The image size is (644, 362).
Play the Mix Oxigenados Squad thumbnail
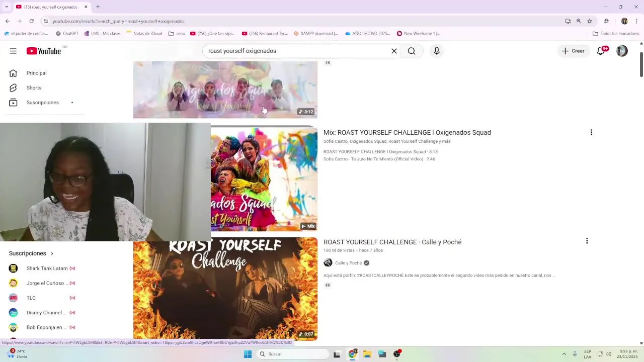(264, 179)
